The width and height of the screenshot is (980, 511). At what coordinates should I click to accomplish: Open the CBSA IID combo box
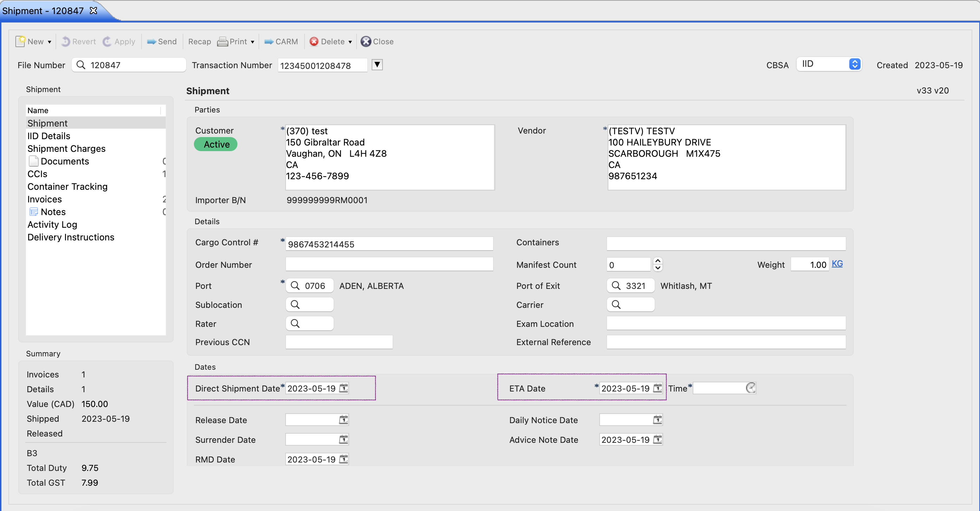[829, 64]
